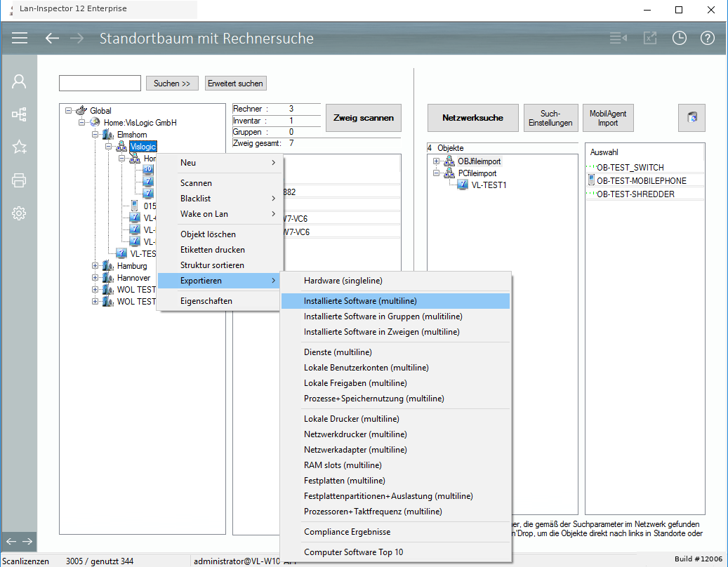Select Objekt löschen menu entry
The width and height of the screenshot is (728, 567).
219,234
